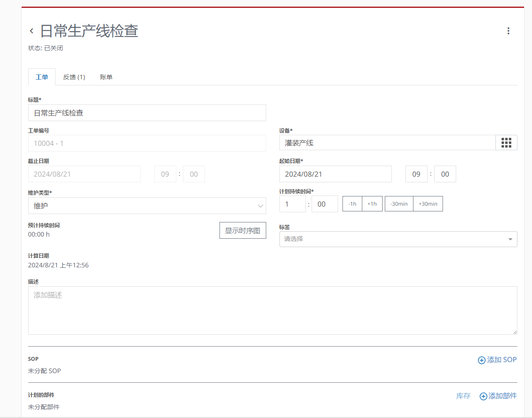The height and width of the screenshot is (418, 532).
Task: Click the back arrow beside 日常生产线检查
Action: (x=31, y=30)
